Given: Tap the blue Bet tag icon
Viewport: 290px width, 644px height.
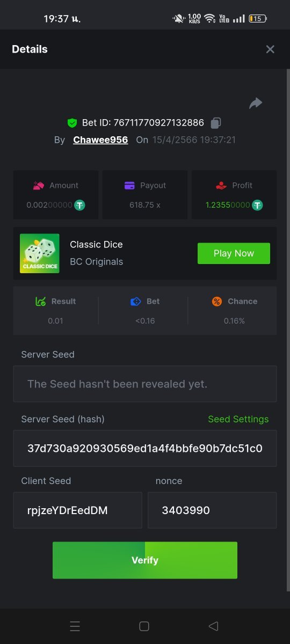Looking at the screenshot, I should [x=136, y=302].
